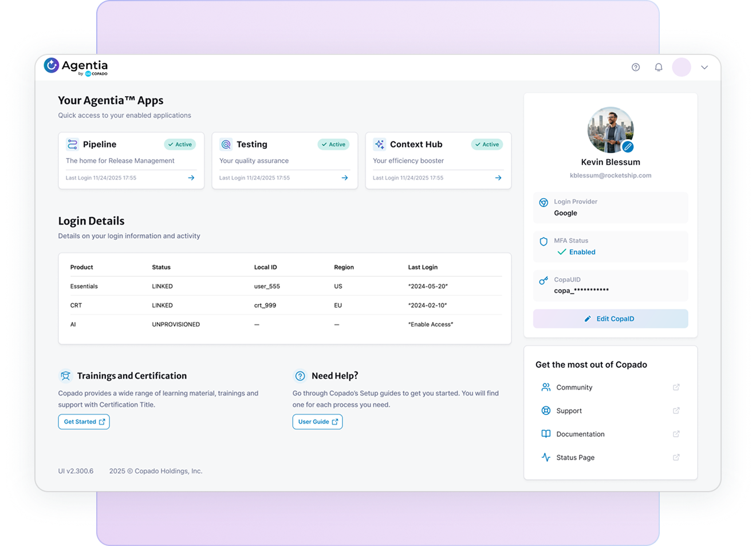Click the Region column header
Screen dimensions: 756x546
pos(344,267)
